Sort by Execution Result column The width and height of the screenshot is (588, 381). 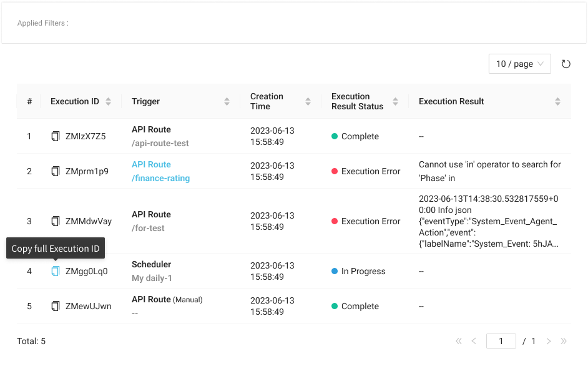pyautogui.click(x=557, y=101)
